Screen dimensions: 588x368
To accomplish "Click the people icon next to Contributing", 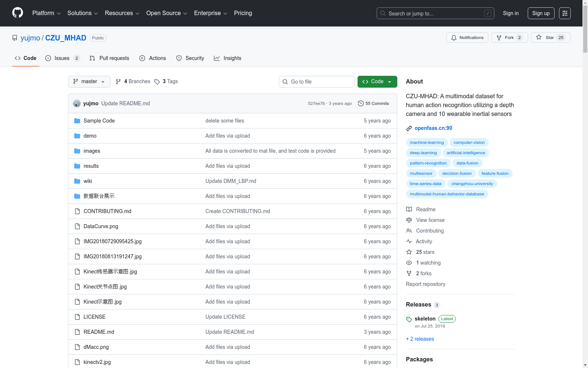I will click(x=409, y=231).
